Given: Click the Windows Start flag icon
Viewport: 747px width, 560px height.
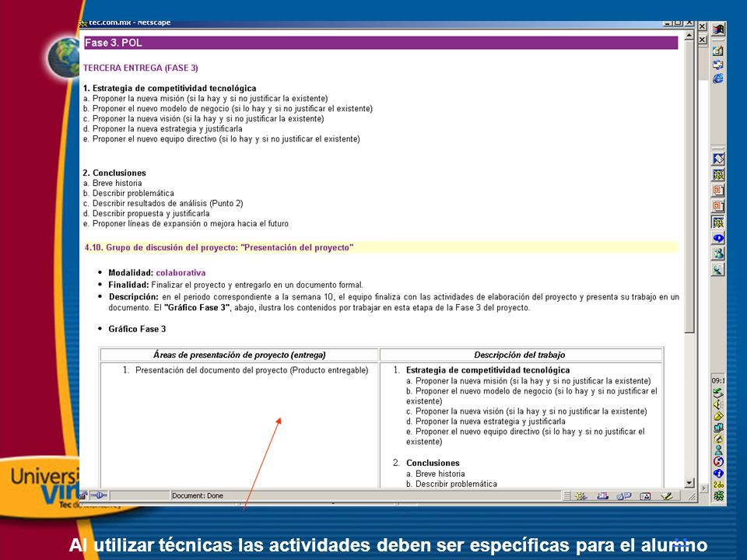Looking at the screenshot, I should (718, 30).
